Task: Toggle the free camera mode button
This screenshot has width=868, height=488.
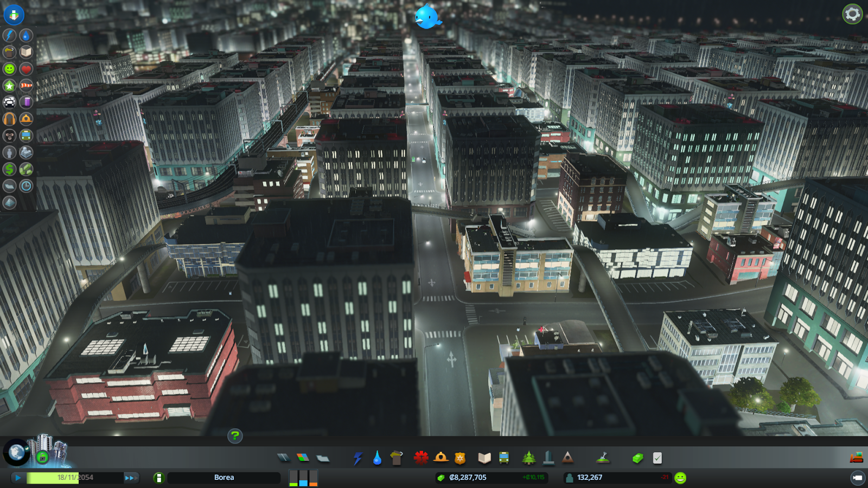Action: (857, 478)
